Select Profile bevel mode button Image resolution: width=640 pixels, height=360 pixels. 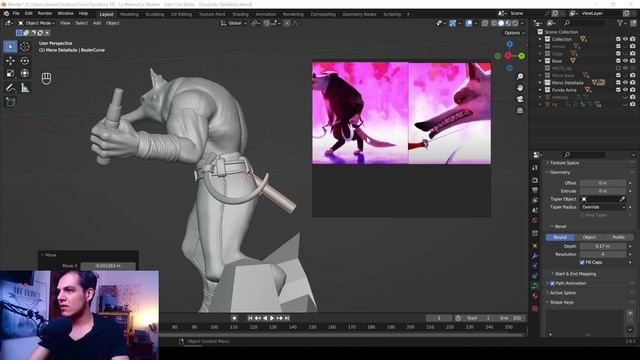(x=618, y=238)
